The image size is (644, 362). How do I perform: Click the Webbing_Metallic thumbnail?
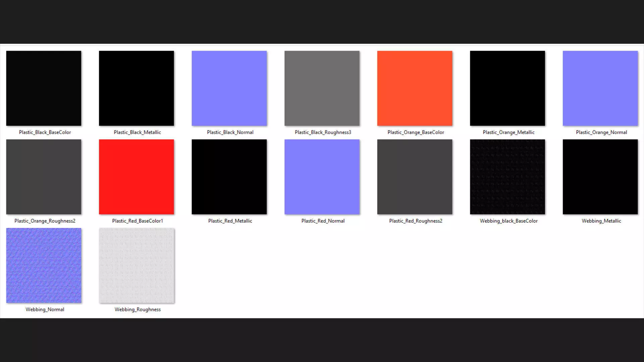pyautogui.click(x=600, y=177)
